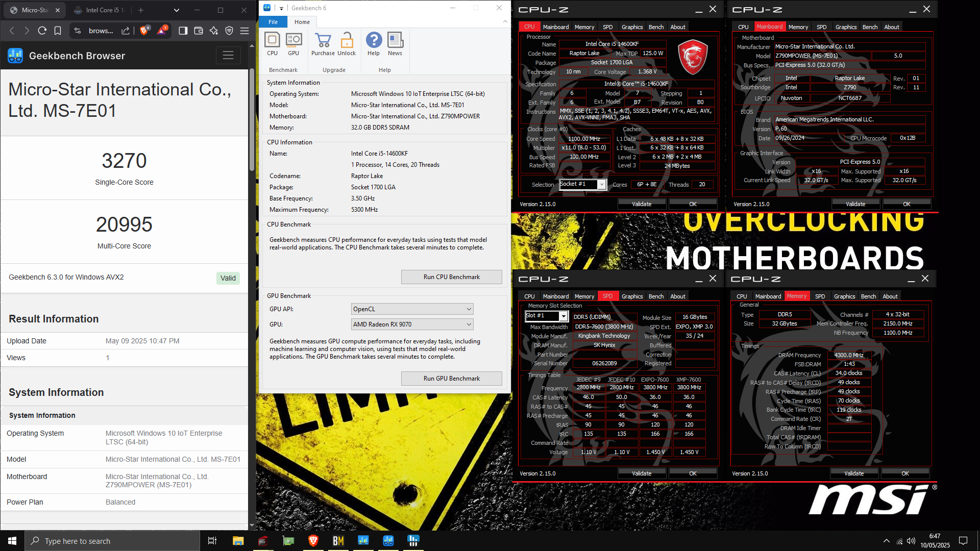The width and height of the screenshot is (980, 551).
Task: Click the VPN shield icon in browser toolbar
Action: coord(229,31)
